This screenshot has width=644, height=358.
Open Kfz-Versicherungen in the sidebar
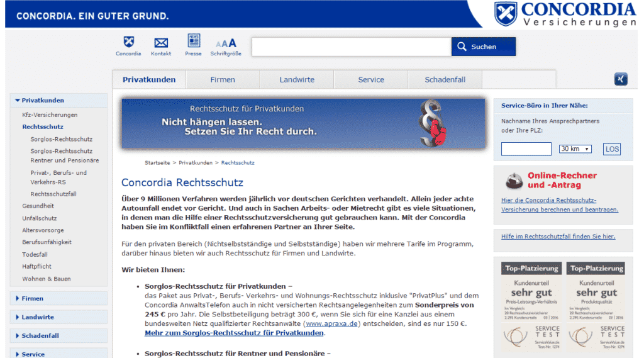coord(50,115)
